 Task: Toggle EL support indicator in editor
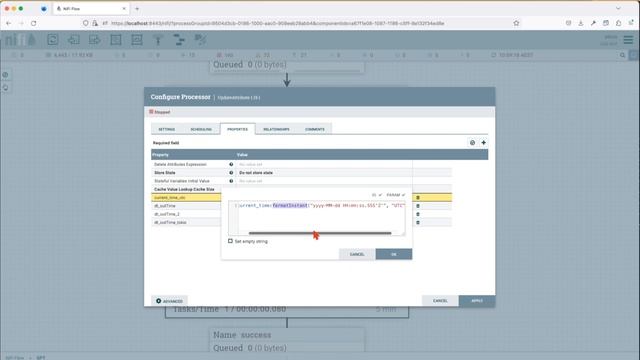point(377,195)
